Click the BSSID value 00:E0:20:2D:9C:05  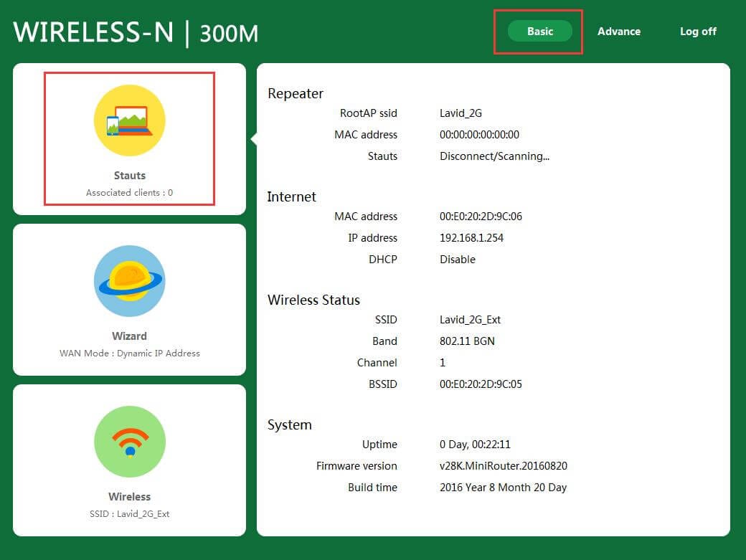coord(481,384)
